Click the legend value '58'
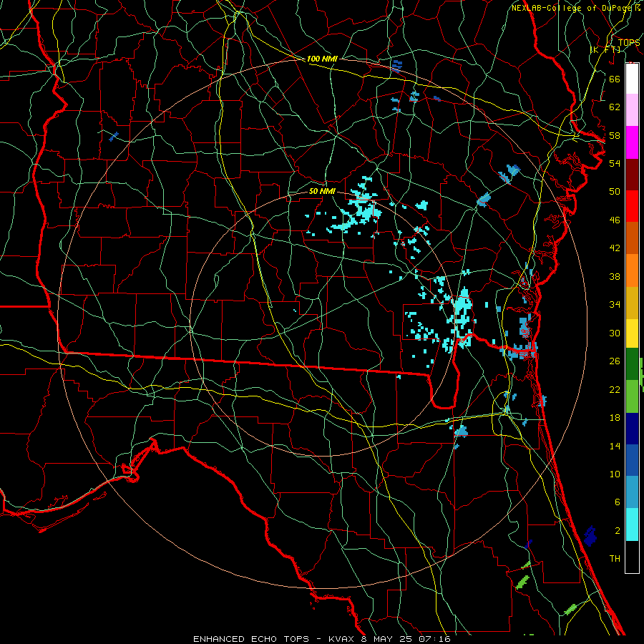The width and height of the screenshot is (644, 644). [x=615, y=135]
